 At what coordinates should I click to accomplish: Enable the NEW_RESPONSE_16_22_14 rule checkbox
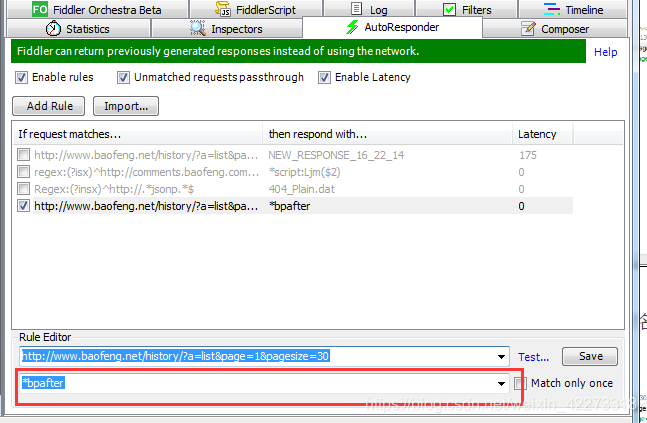pyautogui.click(x=24, y=155)
